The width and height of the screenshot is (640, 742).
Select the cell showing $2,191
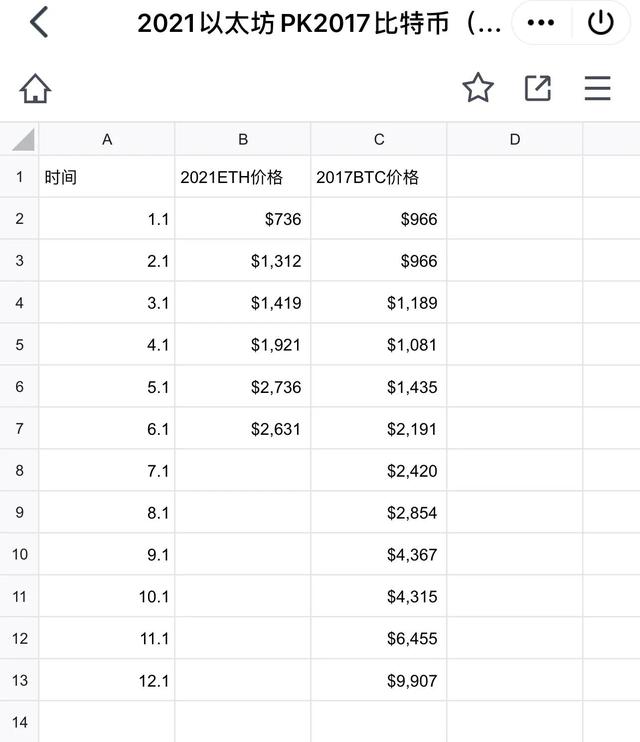click(x=379, y=428)
